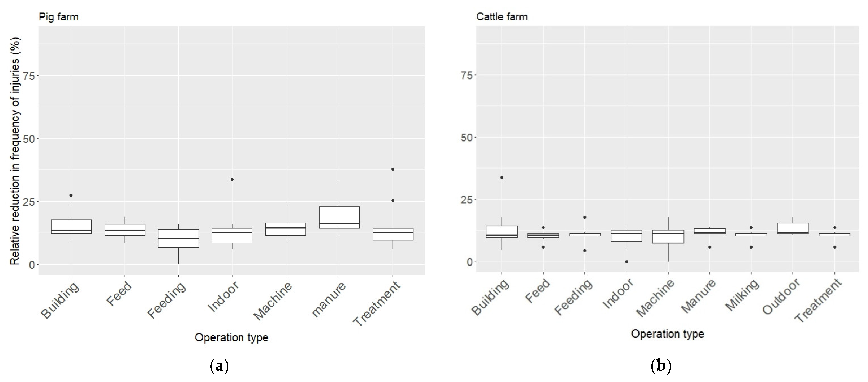Click the Operation type label under Cattle chart
Screen dimensions: 868x382
click(x=667, y=334)
